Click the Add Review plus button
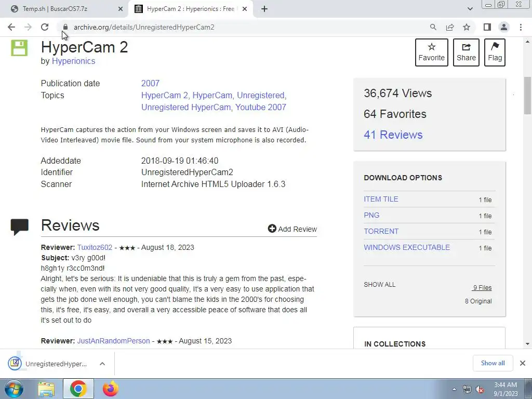532x399 pixels. [292, 229]
